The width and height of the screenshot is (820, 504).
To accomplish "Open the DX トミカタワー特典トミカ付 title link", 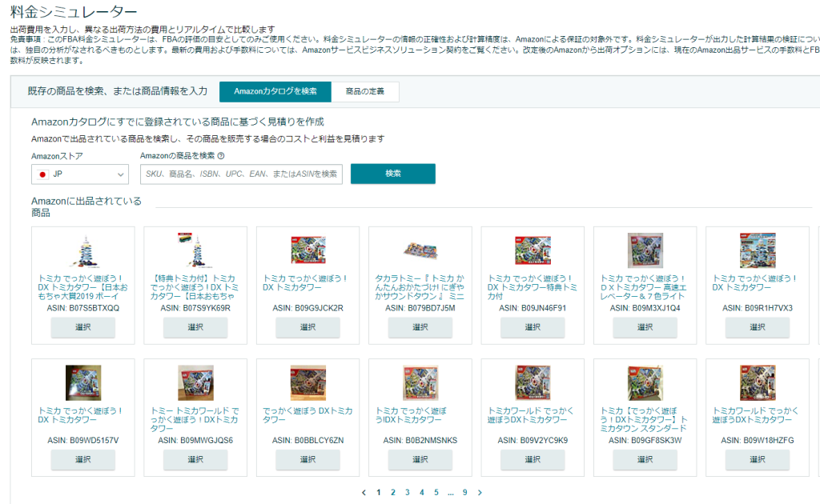I will coord(533,287).
